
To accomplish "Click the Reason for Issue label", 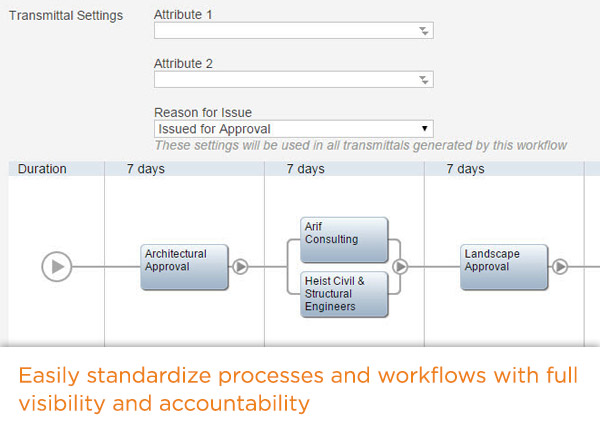I will click(x=203, y=112).
